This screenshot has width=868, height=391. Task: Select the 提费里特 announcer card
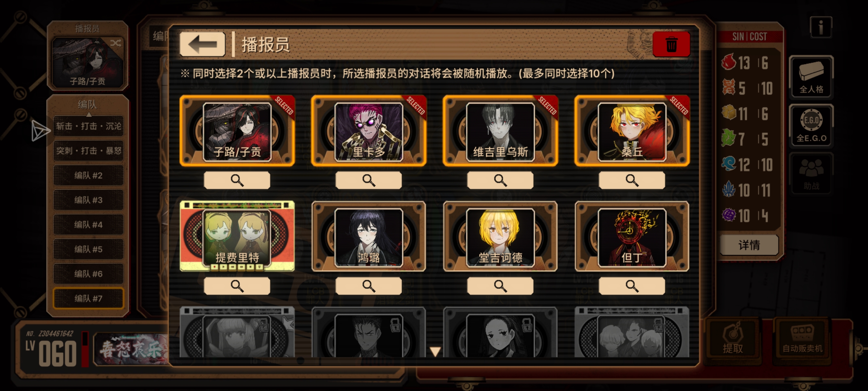237,237
